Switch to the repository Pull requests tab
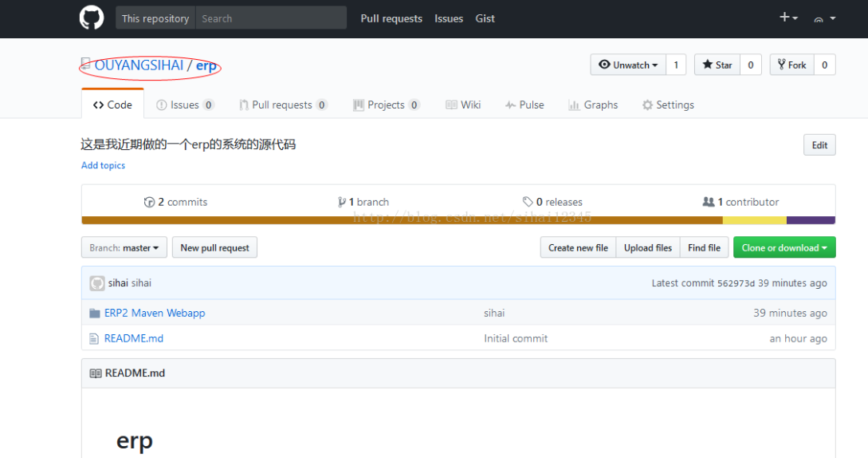Image resolution: width=868 pixels, height=458 pixels. pos(284,105)
